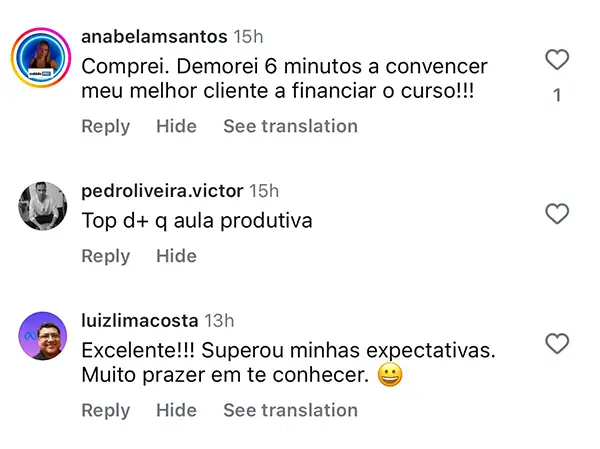The width and height of the screenshot is (600, 449).
Task: Like anabelamsantos's comment with the heart
Action: 557,61
